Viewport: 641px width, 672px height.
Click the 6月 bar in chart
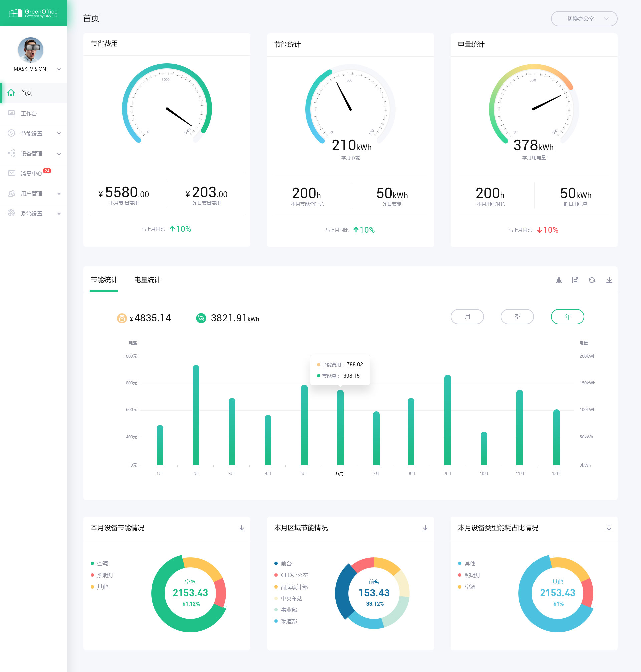(340, 427)
